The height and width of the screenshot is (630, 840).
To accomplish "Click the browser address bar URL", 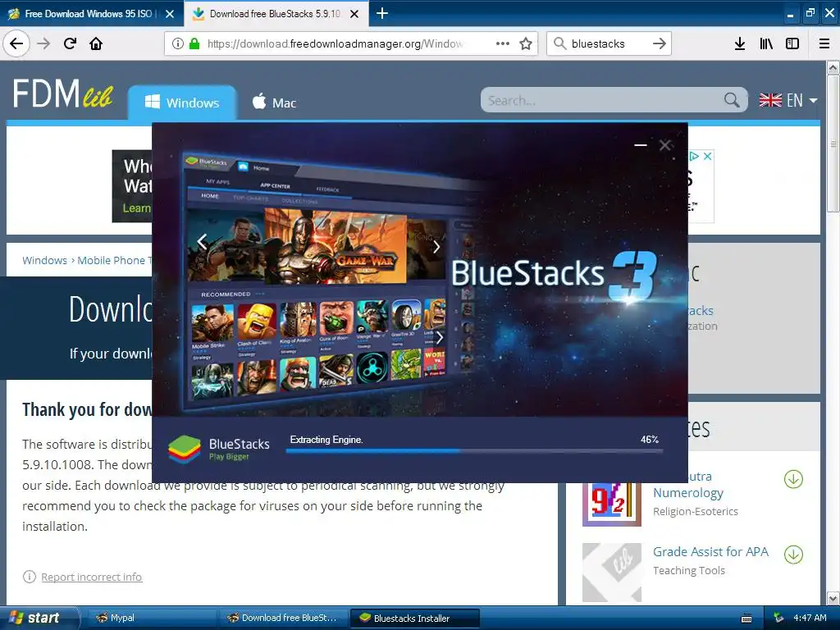I will click(x=335, y=43).
